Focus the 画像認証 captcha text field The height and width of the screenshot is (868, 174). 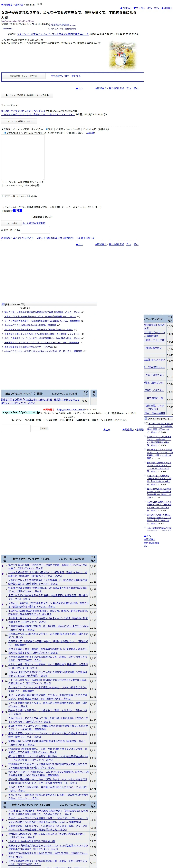pyautogui.click(x=16, y=217)
